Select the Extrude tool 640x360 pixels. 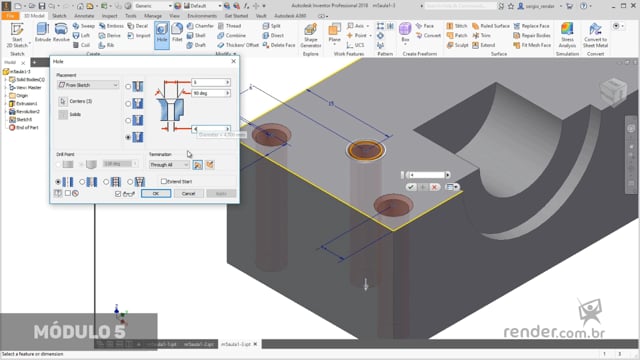(x=42, y=32)
